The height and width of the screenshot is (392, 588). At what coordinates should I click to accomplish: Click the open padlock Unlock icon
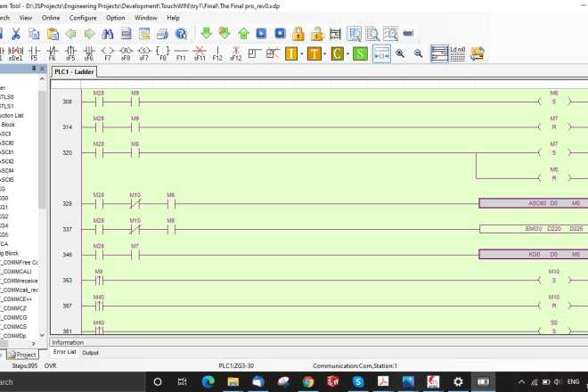click(x=317, y=33)
